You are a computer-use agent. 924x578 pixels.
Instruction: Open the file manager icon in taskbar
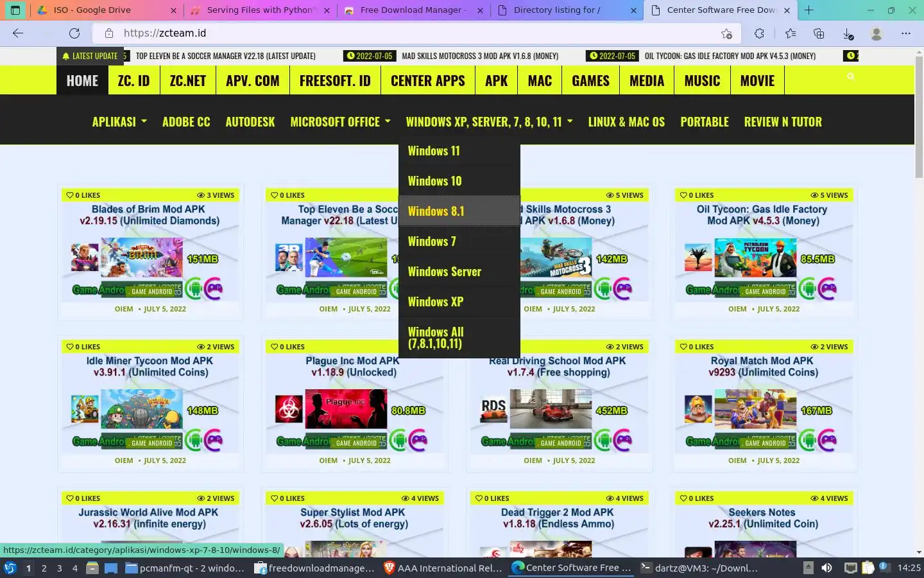coord(92,568)
